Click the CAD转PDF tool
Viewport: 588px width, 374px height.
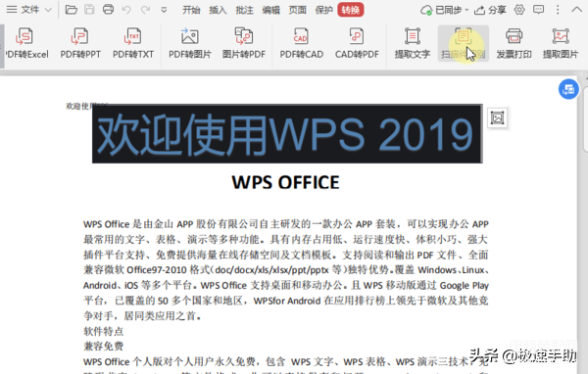pos(357,43)
